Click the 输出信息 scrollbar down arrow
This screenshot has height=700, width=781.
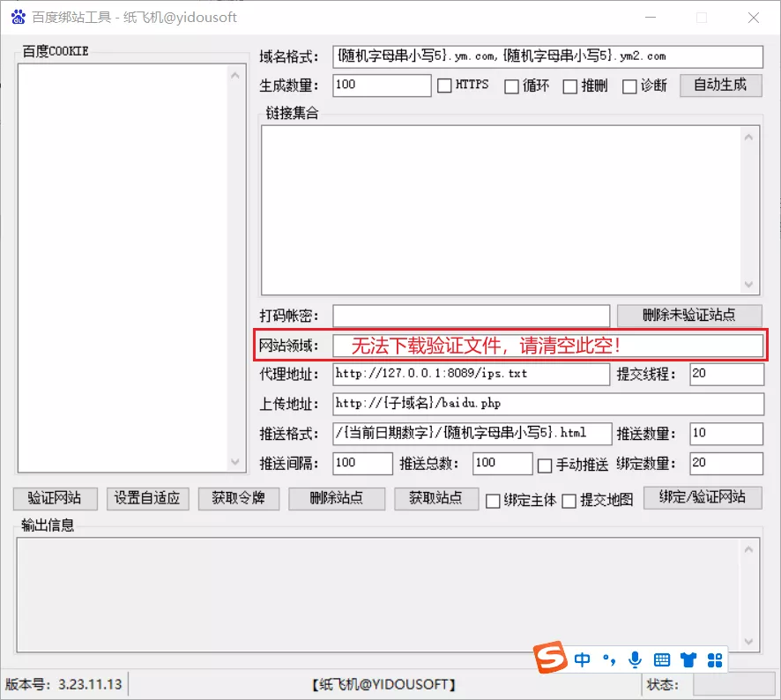(748, 641)
